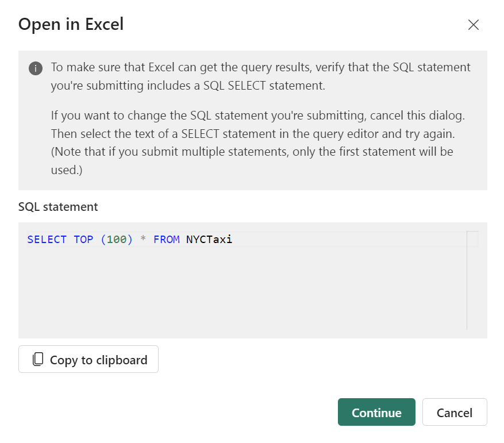Click the green Continue button
504x443 pixels.
coord(376,412)
